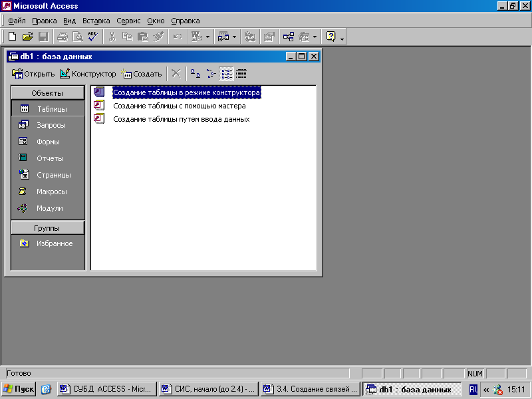The image size is (532, 399).
Task: Select Создание таблицы в режиме конструктора
Action: pos(187,92)
